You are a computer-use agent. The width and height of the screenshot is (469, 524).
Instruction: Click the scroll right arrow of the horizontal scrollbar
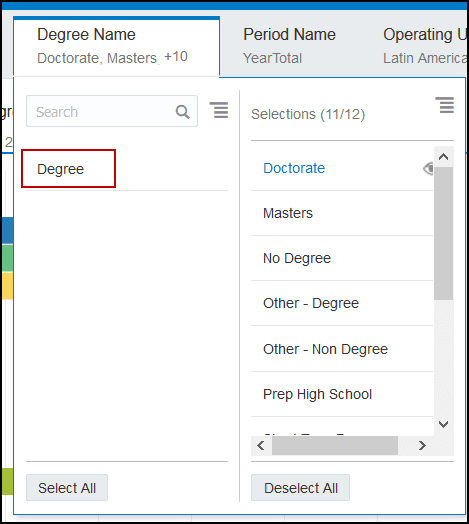click(x=422, y=445)
